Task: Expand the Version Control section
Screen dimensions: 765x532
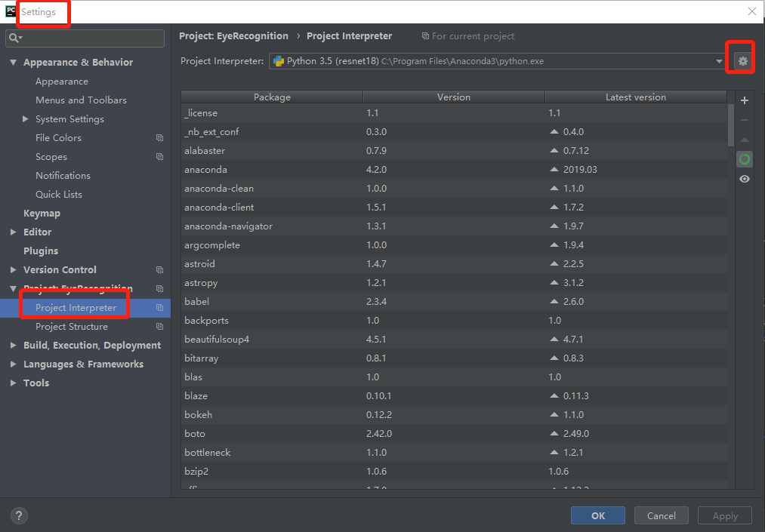Action: coord(13,269)
